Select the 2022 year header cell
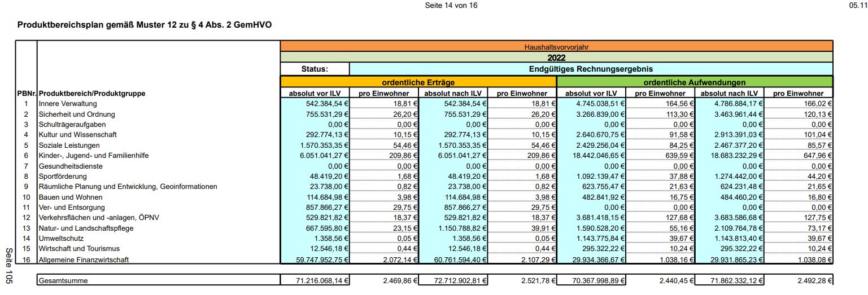The height and width of the screenshot is (295, 868). tap(556, 58)
